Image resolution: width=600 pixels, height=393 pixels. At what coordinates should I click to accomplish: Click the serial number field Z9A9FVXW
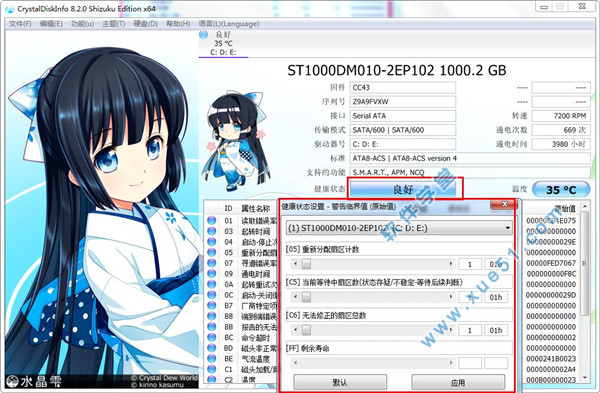pyautogui.click(x=403, y=102)
